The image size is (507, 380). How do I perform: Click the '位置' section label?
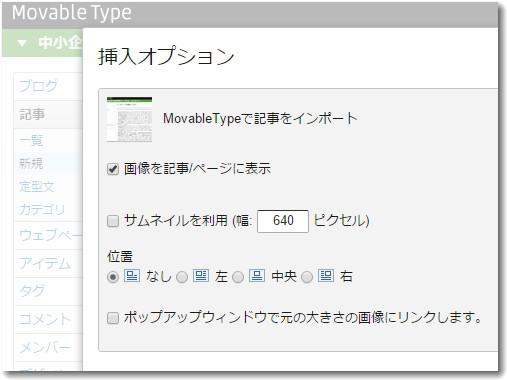[120, 257]
